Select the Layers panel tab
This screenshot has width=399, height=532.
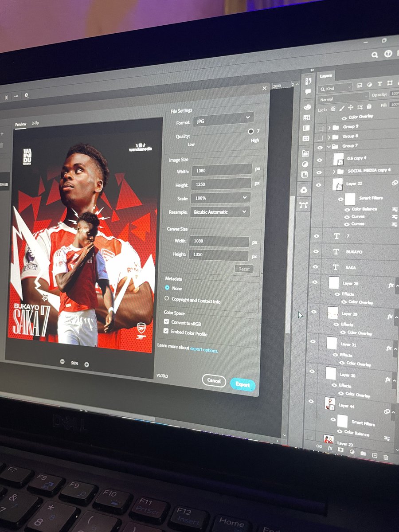tap(326, 76)
